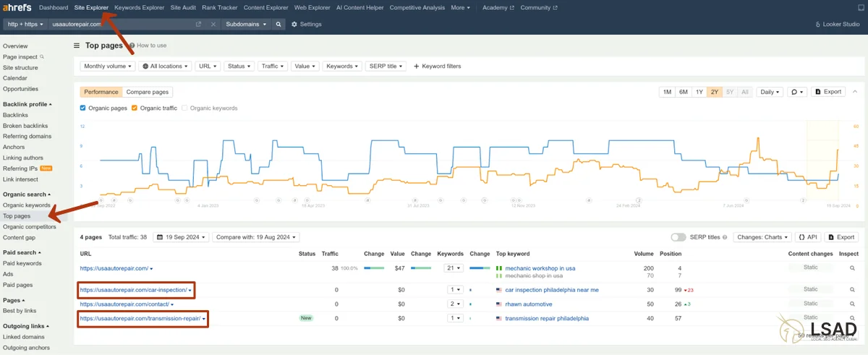Open the chart comments dropdown

tap(798, 92)
